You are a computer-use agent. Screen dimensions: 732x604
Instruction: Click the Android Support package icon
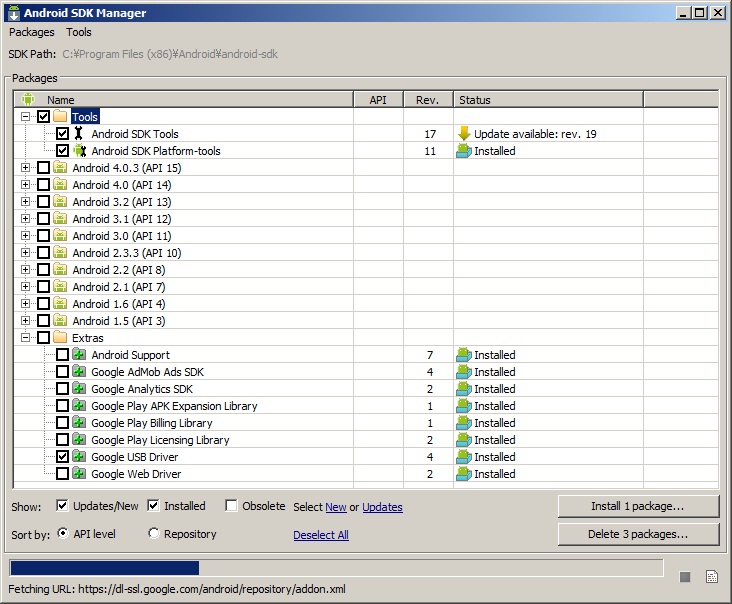tap(79, 354)
